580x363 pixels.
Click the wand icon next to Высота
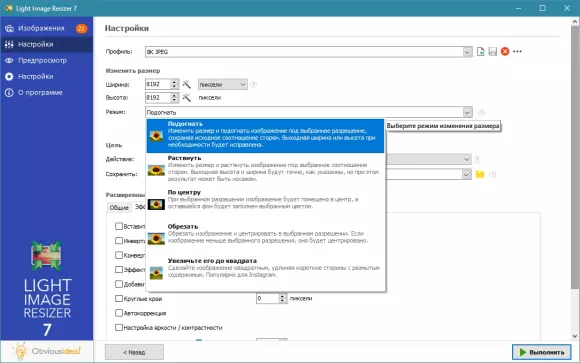click(x=187, y=98)
